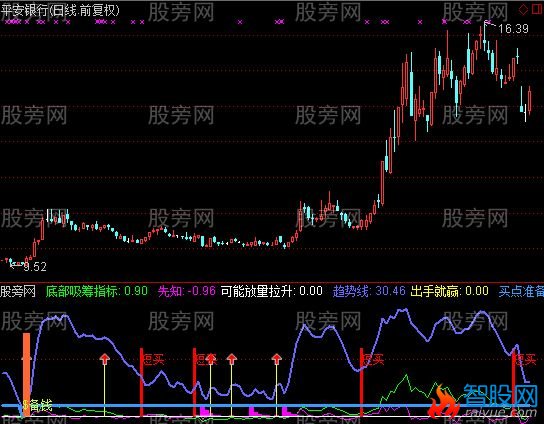
Task: Click the leftmost red up-arrow buy marker
Action: coord(104,359)
